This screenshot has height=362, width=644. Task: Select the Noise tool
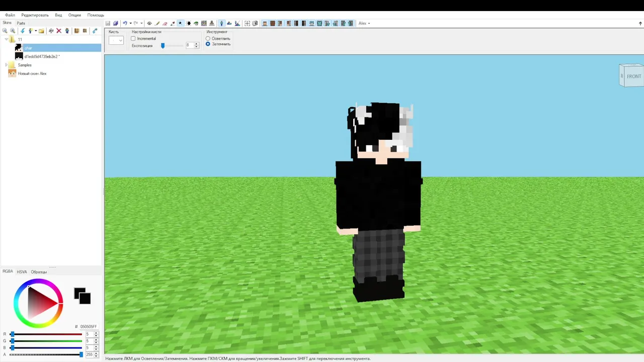click(204, 23)
